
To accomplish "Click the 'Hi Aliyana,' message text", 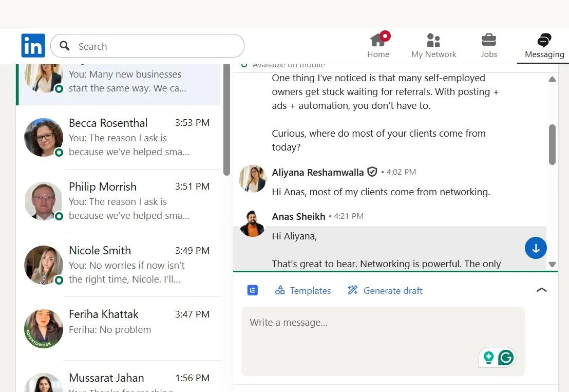I will click(294, 236).
